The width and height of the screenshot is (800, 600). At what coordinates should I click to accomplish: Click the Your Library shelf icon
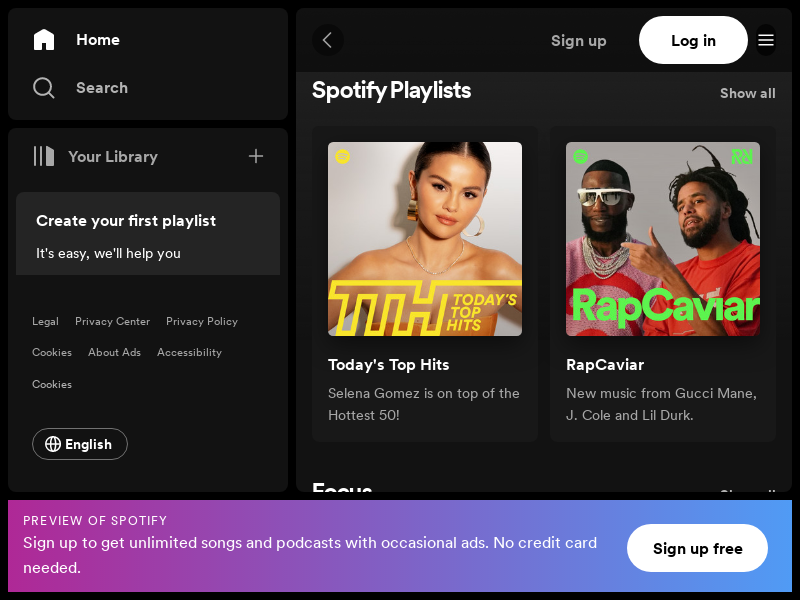pyautogui.click(x=44, y=156)
